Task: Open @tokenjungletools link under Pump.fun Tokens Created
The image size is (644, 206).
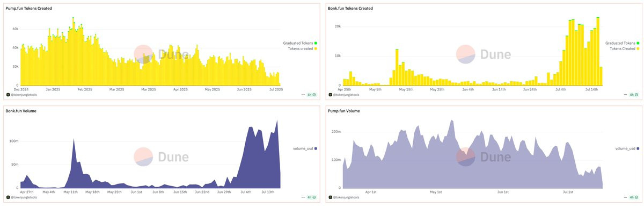Action: (24, 95)
